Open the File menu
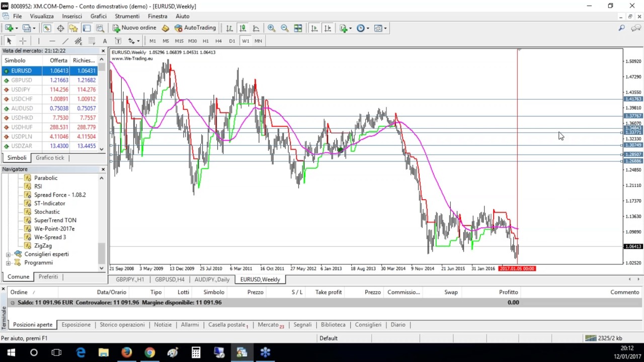Screen dimensions: 644x362 (x=18, y=16)
